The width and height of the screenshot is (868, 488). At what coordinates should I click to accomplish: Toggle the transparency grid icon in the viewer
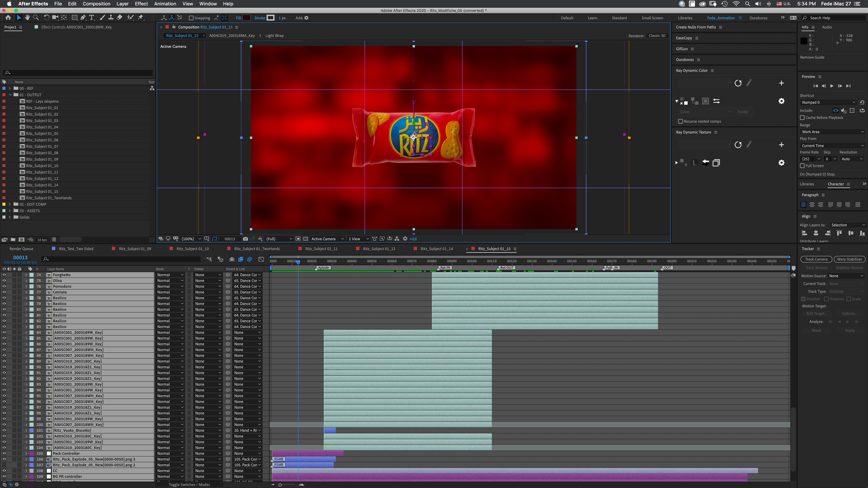[x=305, y=239]
